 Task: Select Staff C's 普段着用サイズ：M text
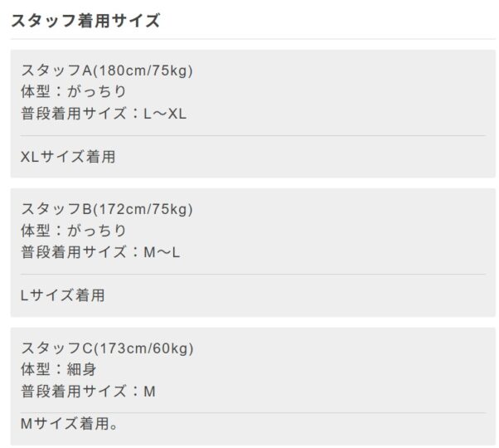tap(88, 392)
